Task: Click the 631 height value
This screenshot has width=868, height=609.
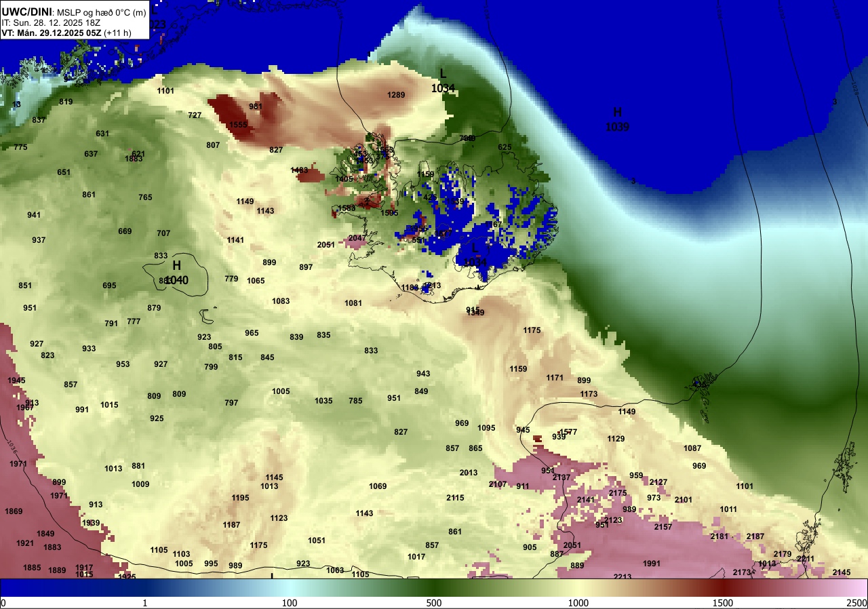Action: tap(102, 134)
